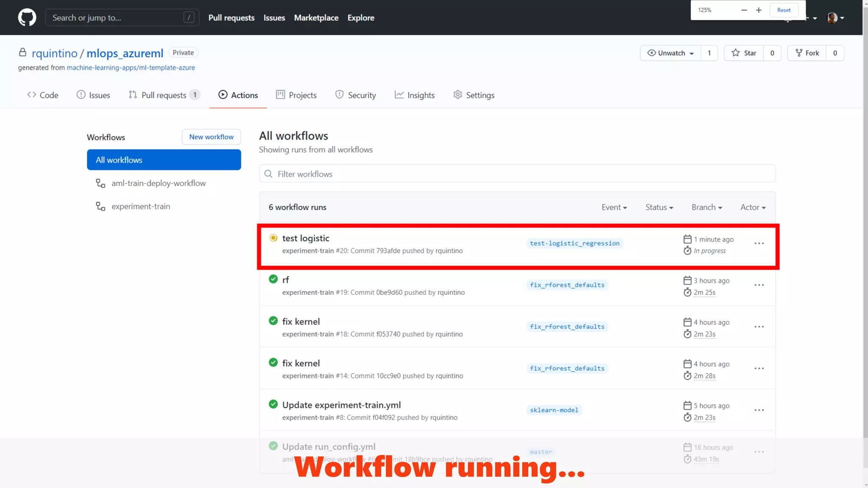Click success check icon of rf run

[x=273, y=279]
